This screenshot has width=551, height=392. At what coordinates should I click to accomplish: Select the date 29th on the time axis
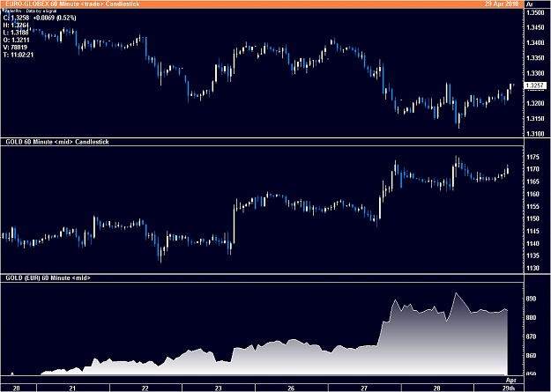[x=510, y=388]
